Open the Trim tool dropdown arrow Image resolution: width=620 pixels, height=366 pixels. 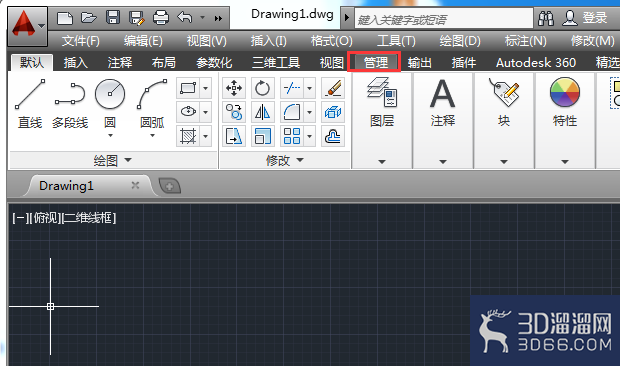pyautogui.click(x=310, y=88)
